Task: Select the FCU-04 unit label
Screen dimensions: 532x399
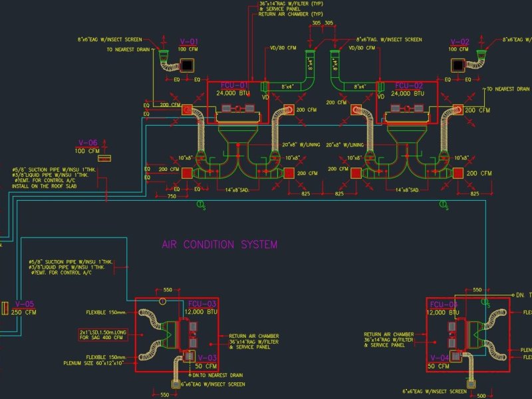Action: pyautogui.click(x=444, y=304)
